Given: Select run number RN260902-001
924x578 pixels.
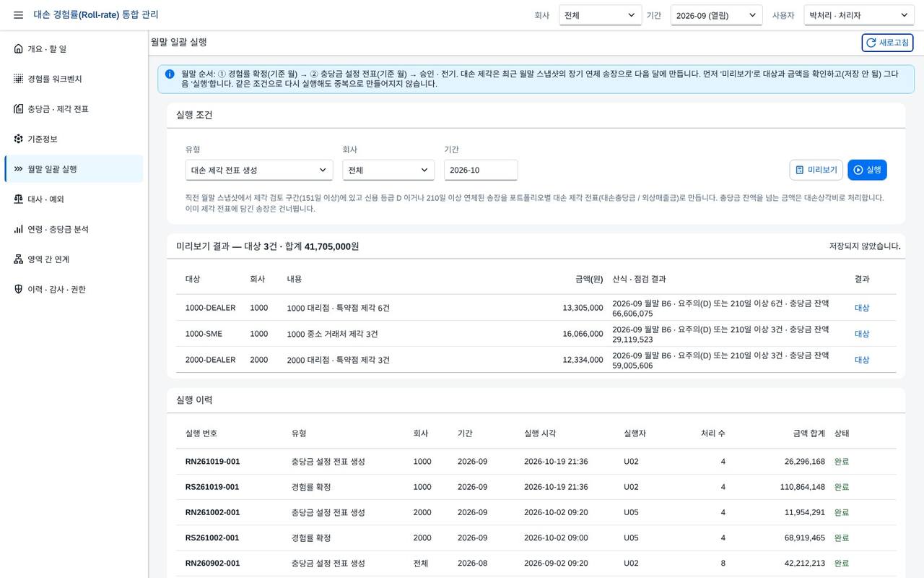Looking at the screenshot, I should pos(212,564).
